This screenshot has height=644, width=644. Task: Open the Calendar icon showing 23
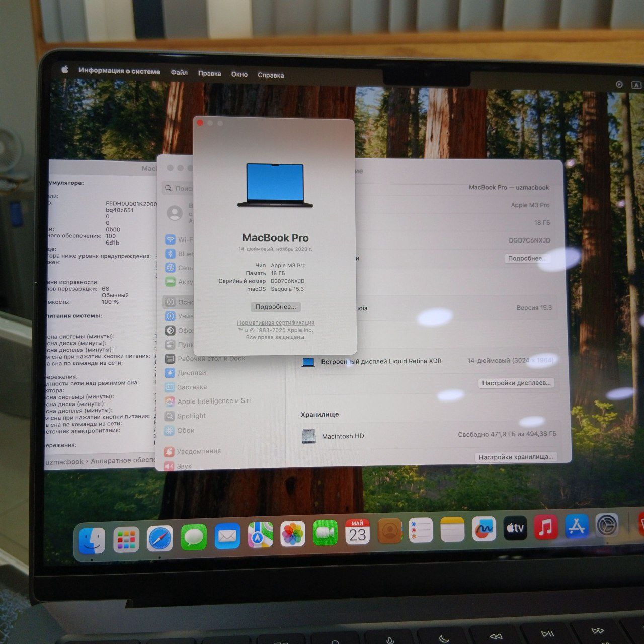point(357,532)
